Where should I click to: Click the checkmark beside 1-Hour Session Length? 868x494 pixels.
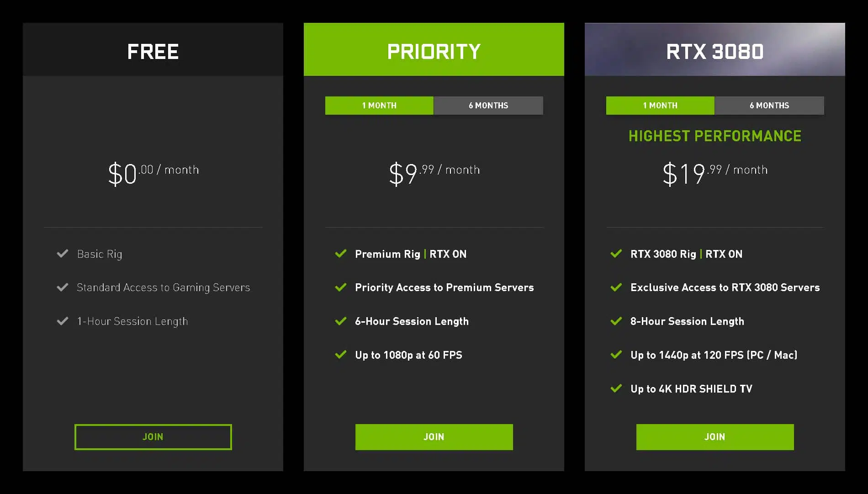click(63, 321)
